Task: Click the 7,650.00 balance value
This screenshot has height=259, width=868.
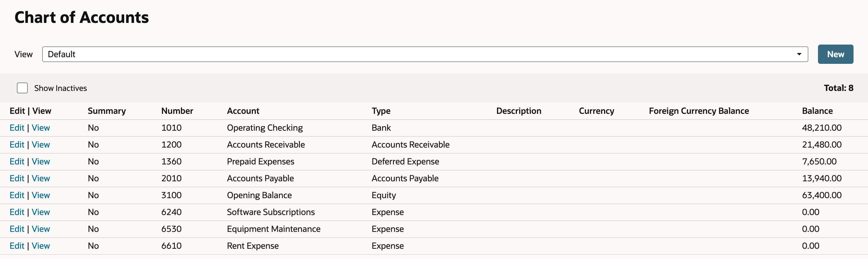Action: 819,161
